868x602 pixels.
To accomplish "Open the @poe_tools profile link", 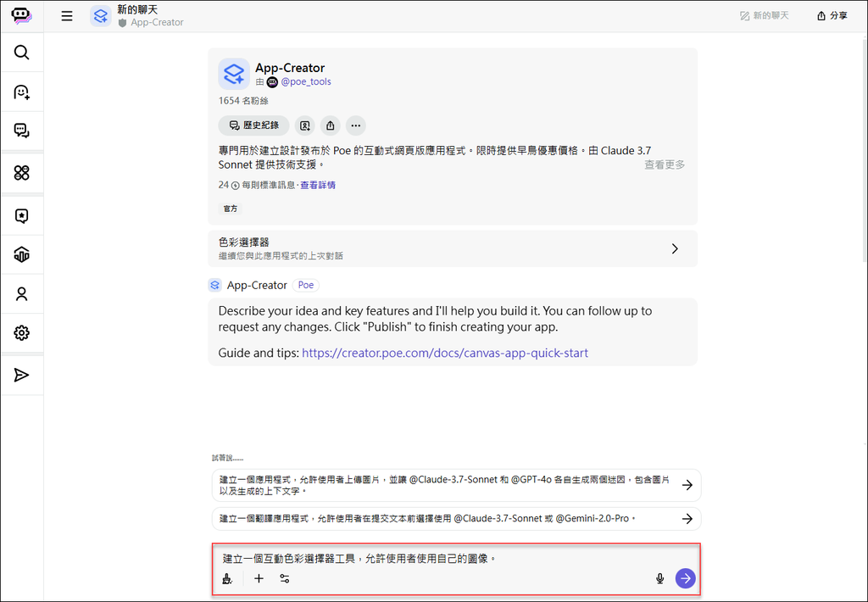I will (x=305, y=82).
